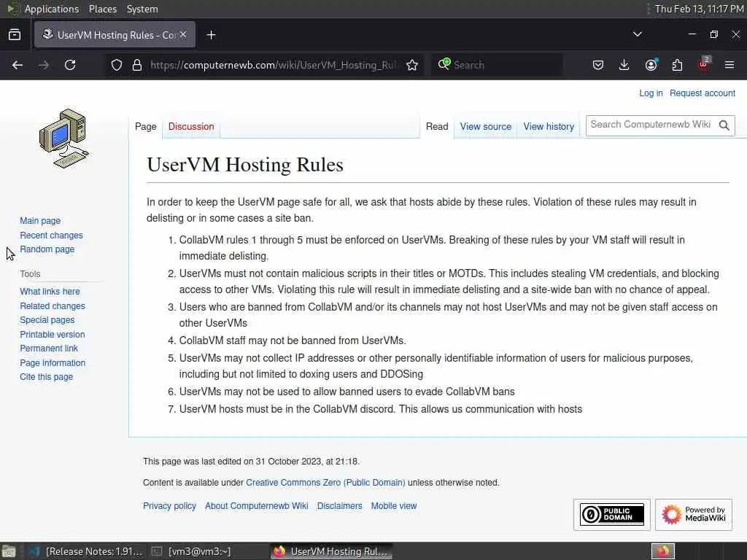Image resolution: width=747 pixels, height=560 pixels.
Task: Click the Firefox View icon
Action: click(15, 35)
